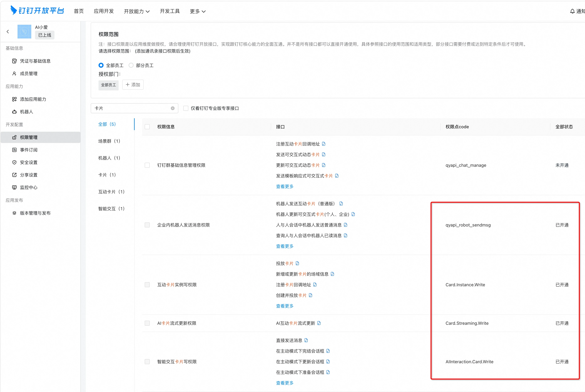Click the 全部员工 department tag
Screen dimensions: 585x392
tap(109, 85)
